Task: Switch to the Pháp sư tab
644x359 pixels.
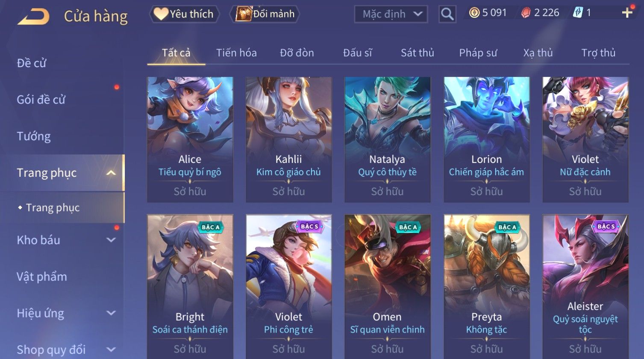Action: (478, 53)
